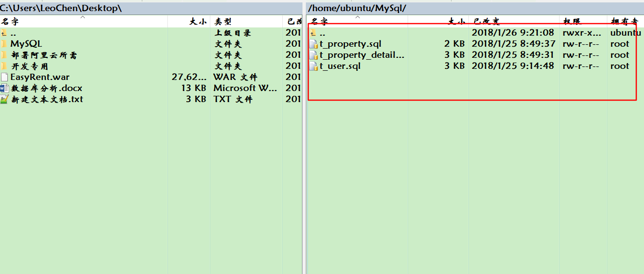Select 新建文本文档.txt file name

click(47, 99)
